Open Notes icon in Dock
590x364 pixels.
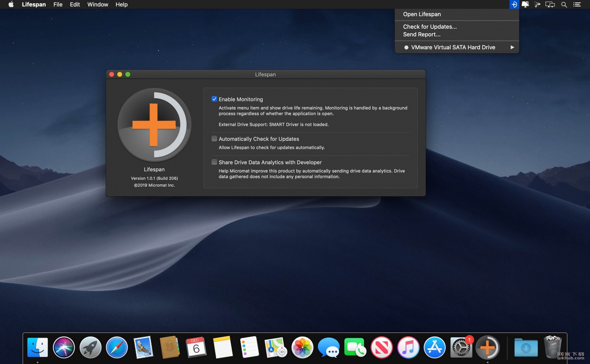tap(223, 347)
